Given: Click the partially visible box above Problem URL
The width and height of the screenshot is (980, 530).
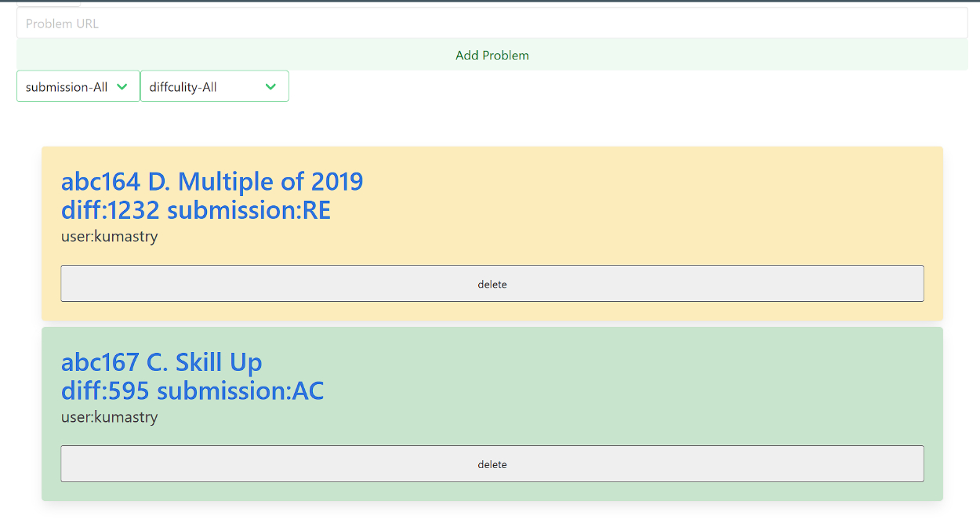Looking at the screenshot, I should click(x=48, y=4).
